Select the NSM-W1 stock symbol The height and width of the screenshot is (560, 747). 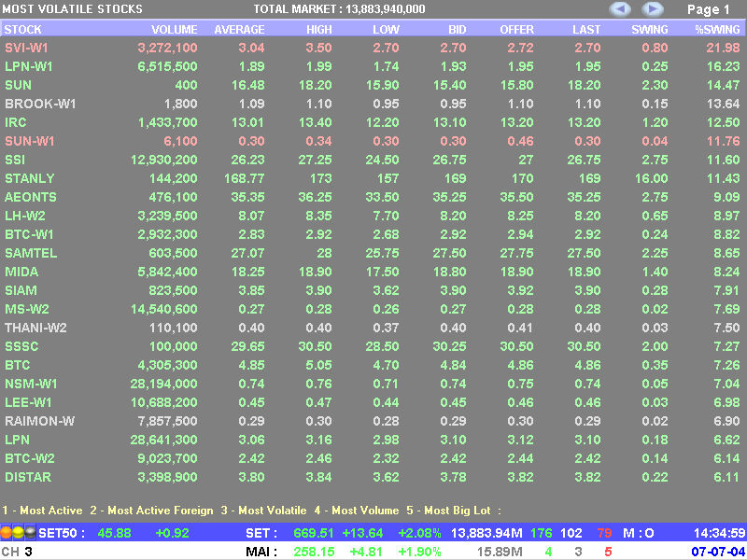pyautogui.click(x=31, y=384)
